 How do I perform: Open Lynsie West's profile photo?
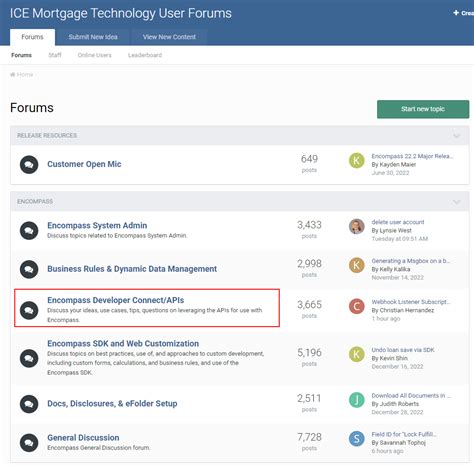point(356,226)
